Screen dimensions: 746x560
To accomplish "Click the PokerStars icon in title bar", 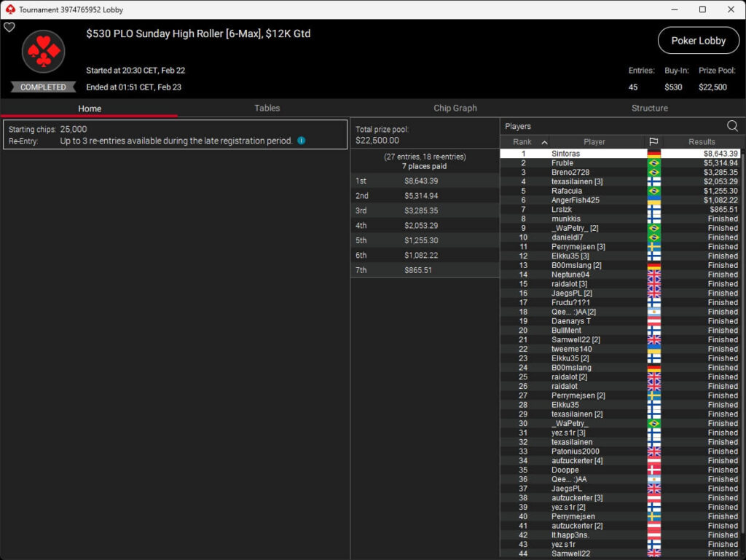I will (x=9, y=9).
